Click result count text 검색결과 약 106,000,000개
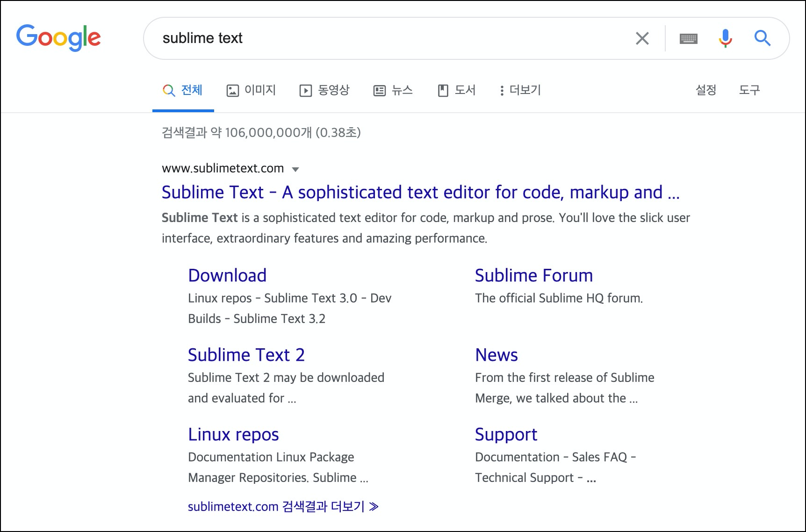806x532 pixels. 237,133
